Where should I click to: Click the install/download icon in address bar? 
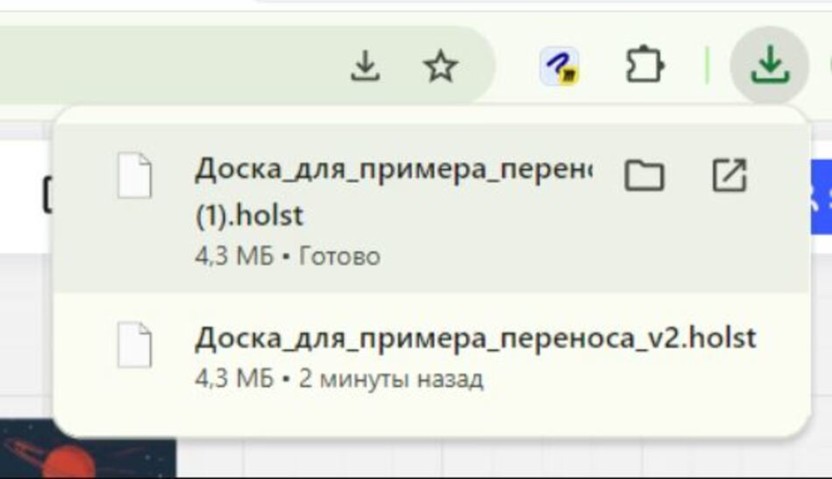[x=365, y=66]
